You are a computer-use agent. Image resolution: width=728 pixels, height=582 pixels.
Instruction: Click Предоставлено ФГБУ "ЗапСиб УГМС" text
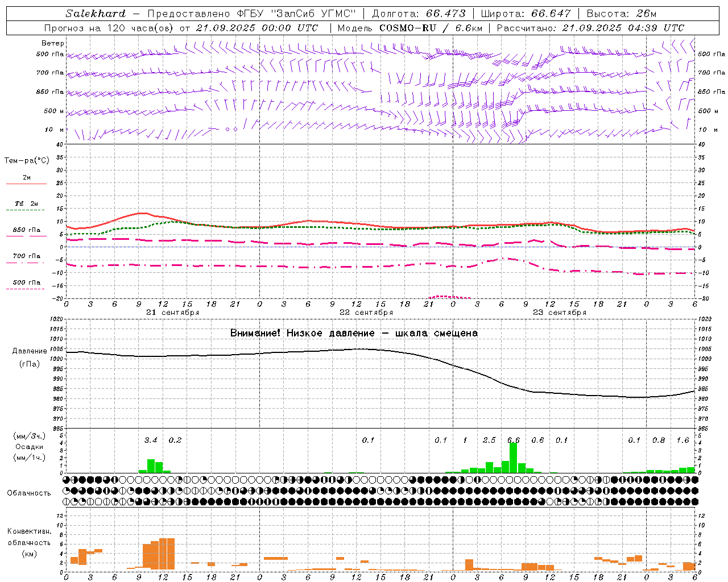251,14
